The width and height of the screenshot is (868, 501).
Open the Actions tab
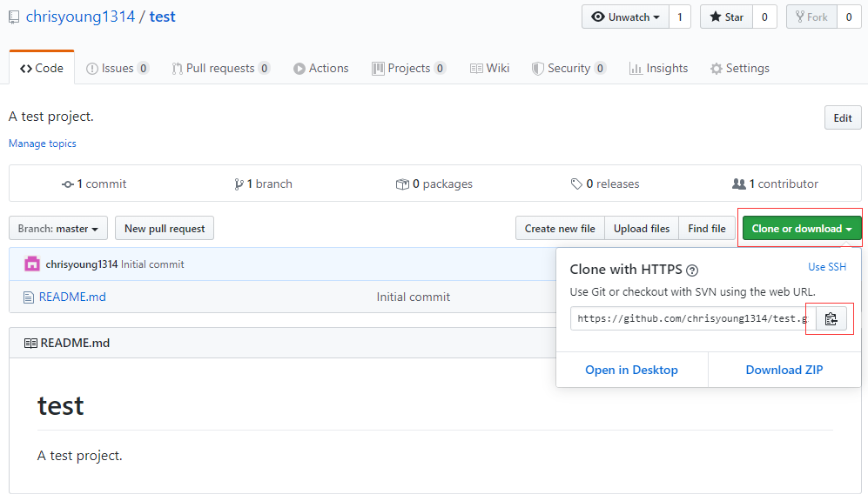click(321, 68)
